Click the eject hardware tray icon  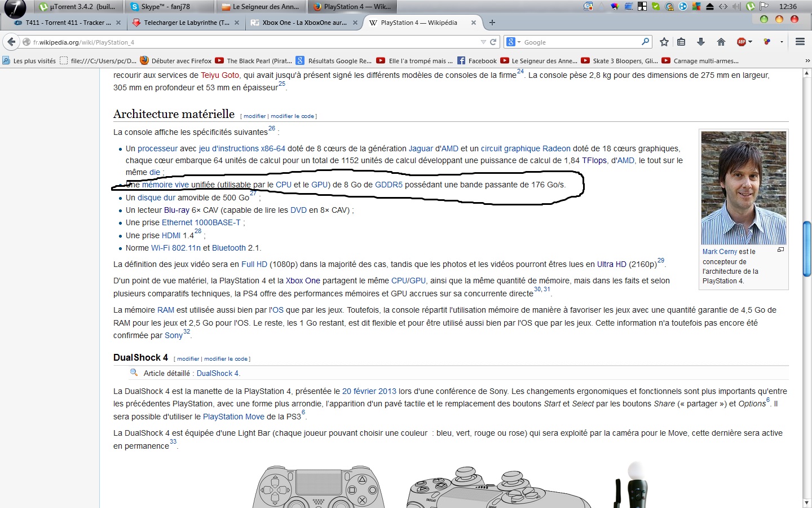click(x=710, y=7)
